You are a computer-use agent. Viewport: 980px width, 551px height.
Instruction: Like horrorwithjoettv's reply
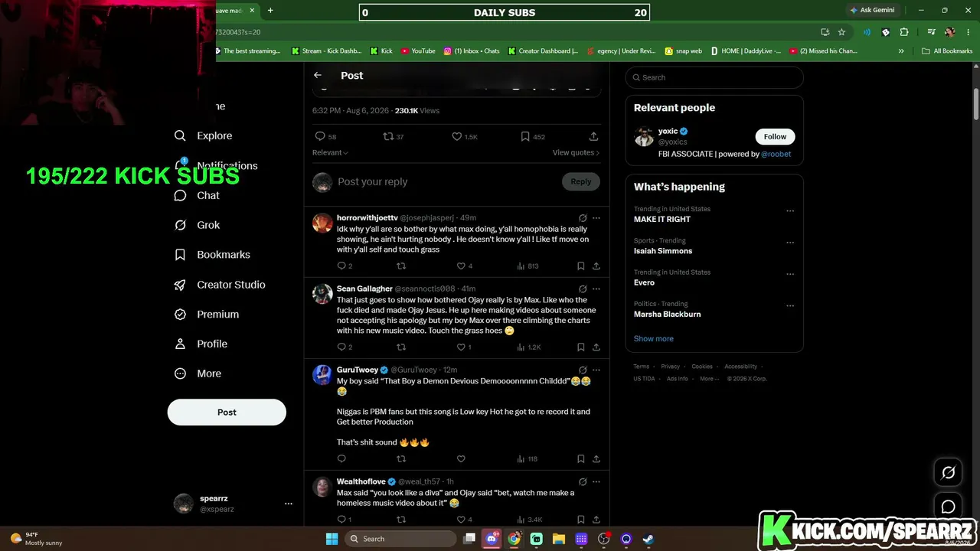[x=461, y=266]
